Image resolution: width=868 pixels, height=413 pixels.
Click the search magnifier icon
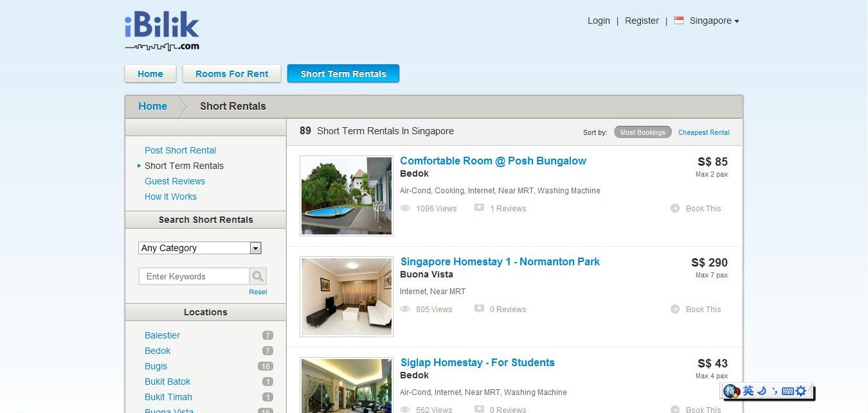coord(258,276)
